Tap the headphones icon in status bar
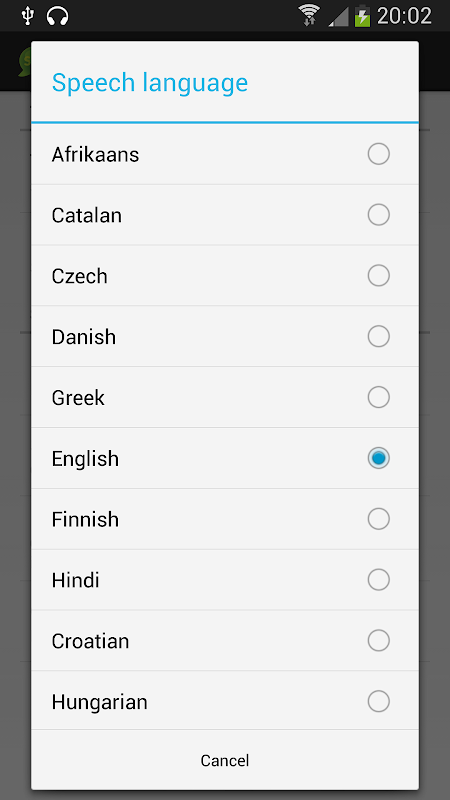This screenshot has width=450, height=800. 57,16
